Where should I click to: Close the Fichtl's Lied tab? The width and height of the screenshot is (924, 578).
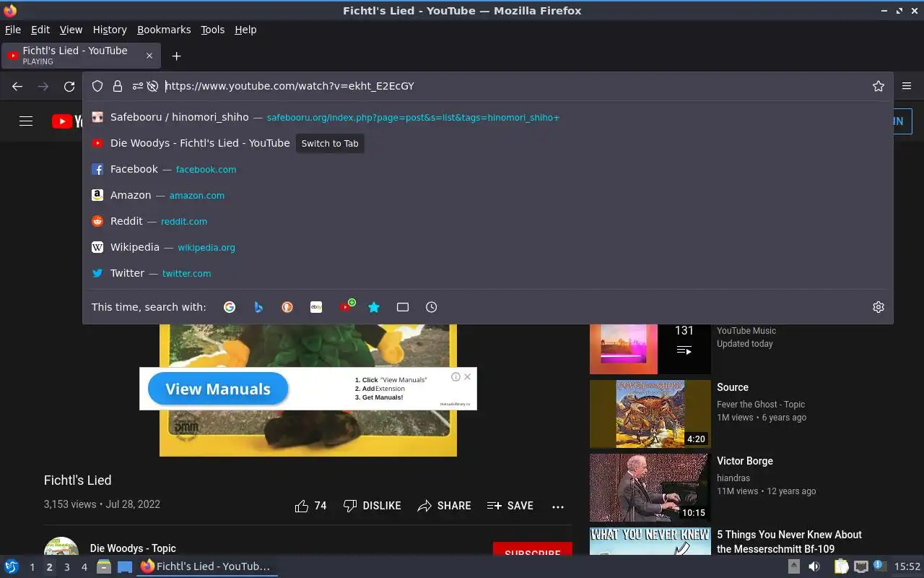[149, 56]
